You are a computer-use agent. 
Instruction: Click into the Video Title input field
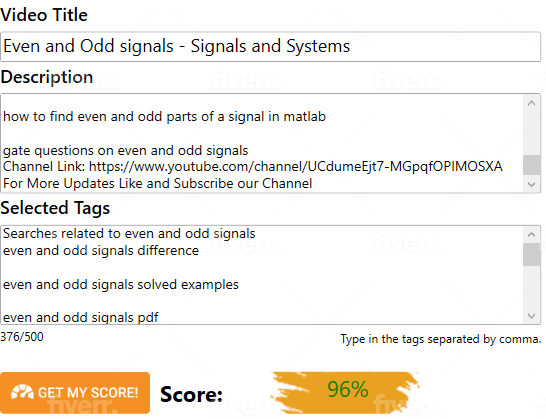tap(270, 47)
